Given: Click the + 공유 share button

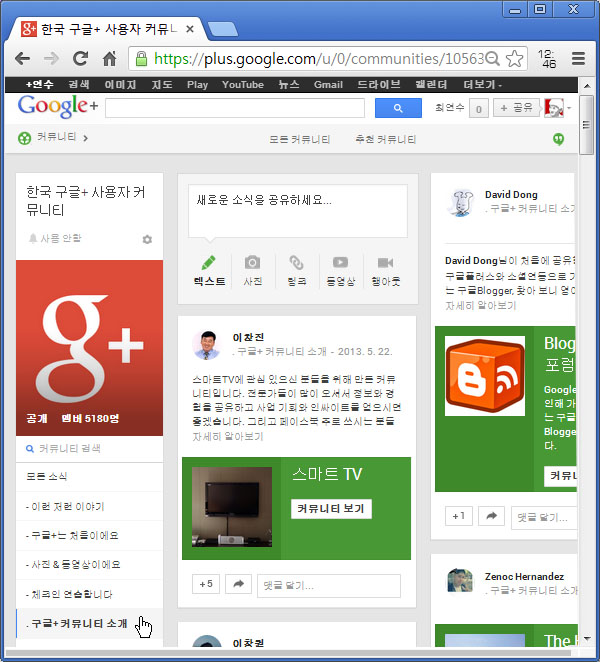Looking at the screenshot, I should 517,108.
